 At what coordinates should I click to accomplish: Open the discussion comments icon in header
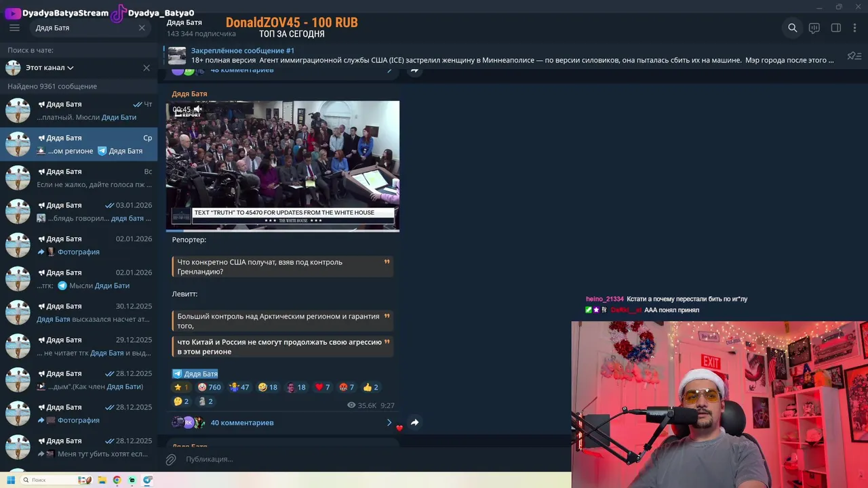[814, 28]
